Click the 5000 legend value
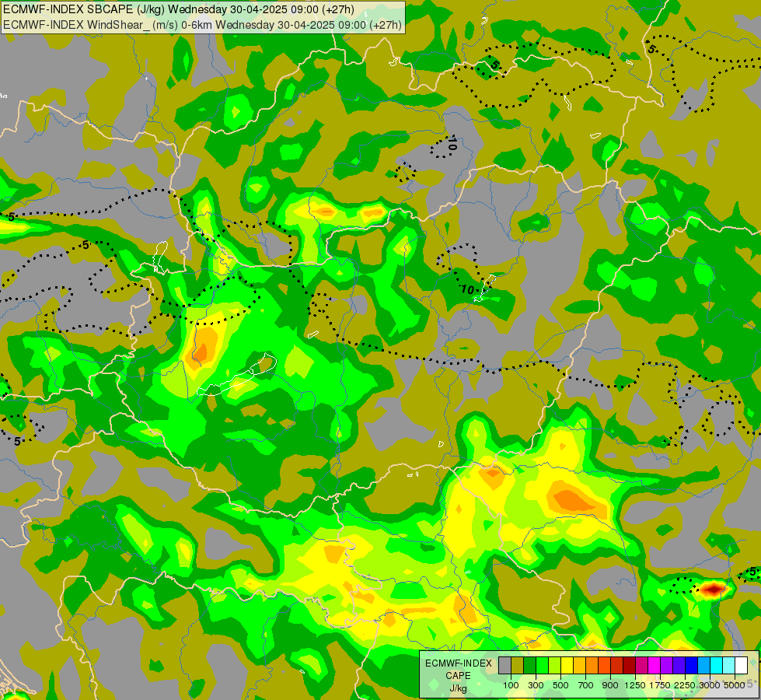The height and width of the screenshot is (700, 761). (735, 685)
